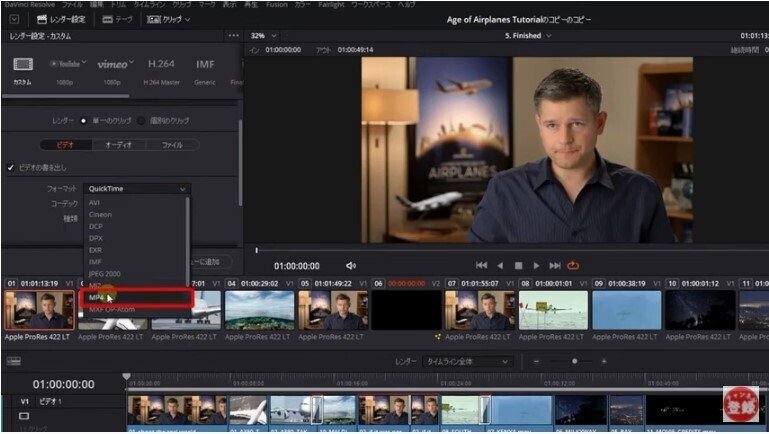This screenshot has height=434, width=769.
Task: Jump to the first frame
Action: click(481, 265)
